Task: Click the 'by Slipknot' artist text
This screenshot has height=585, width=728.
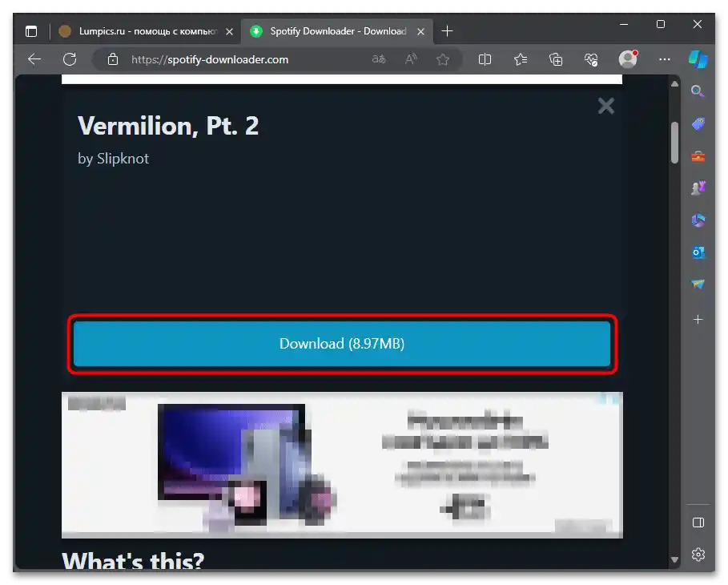Action: 113,159
